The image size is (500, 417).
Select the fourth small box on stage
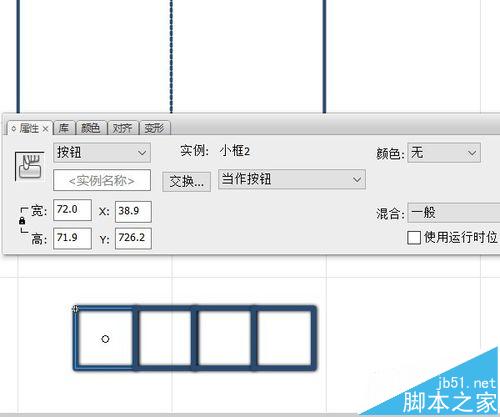pyautogui.click(x=284, y=338)
